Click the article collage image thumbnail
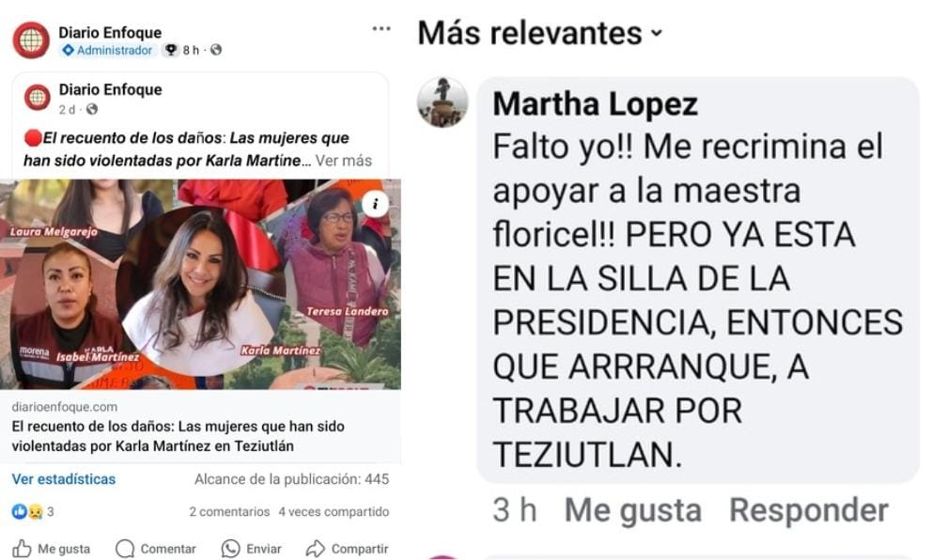The height and width of the screenshot is (560, 932). (200, 284)
